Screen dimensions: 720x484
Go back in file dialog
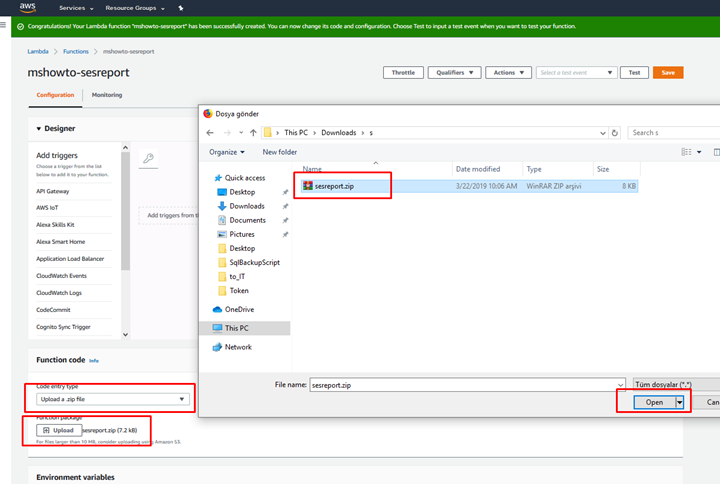point(210,133)
